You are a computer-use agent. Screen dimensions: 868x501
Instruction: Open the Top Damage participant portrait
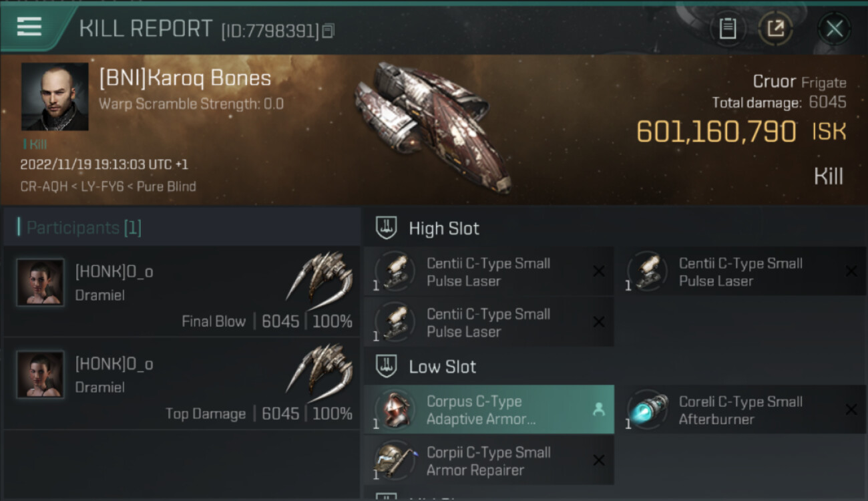41,375
